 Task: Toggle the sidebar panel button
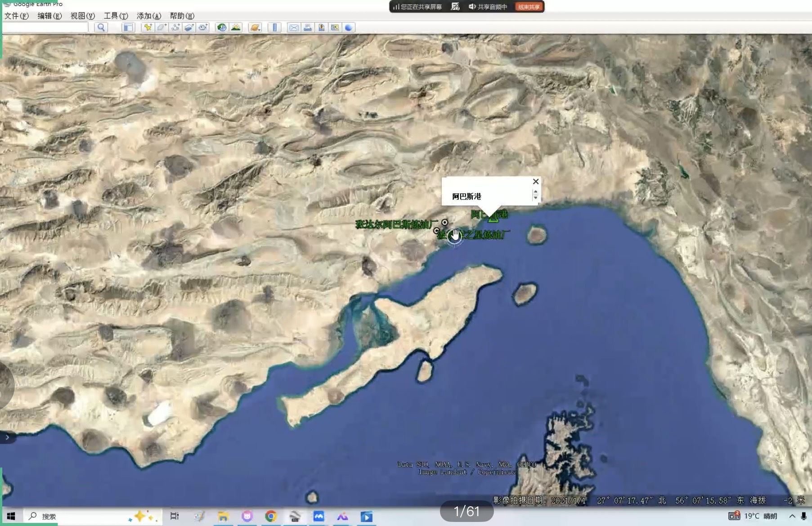(x=128, y=27)
